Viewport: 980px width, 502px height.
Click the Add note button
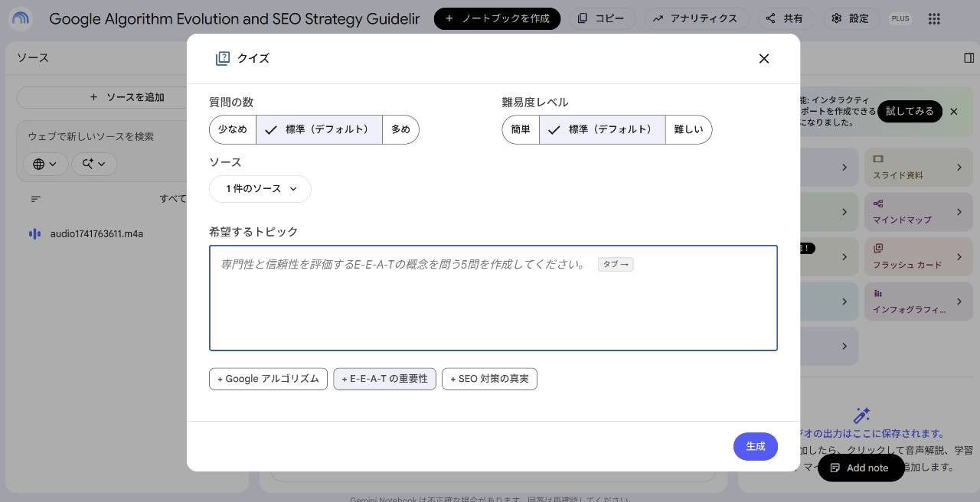(x=861, y=468)
